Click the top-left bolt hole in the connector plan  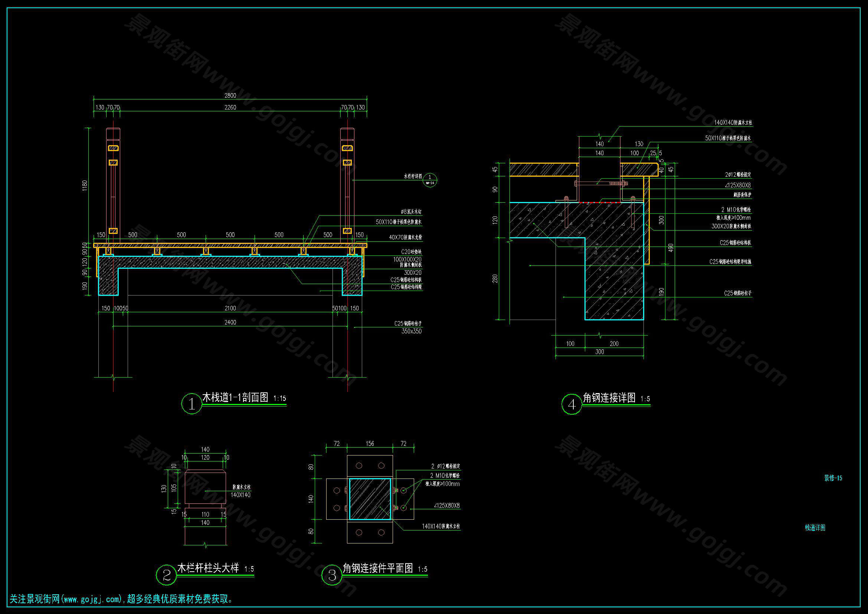[359, 466]
